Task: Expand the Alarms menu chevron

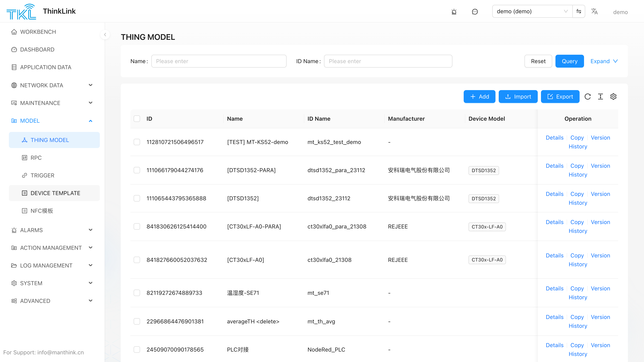Action: 91,230
